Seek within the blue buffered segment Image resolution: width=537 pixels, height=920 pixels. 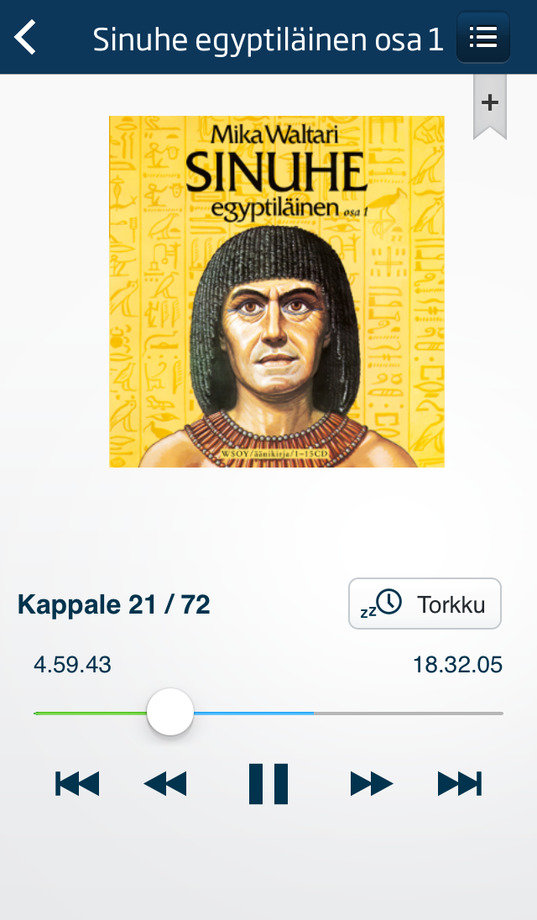tap(254, 713)
